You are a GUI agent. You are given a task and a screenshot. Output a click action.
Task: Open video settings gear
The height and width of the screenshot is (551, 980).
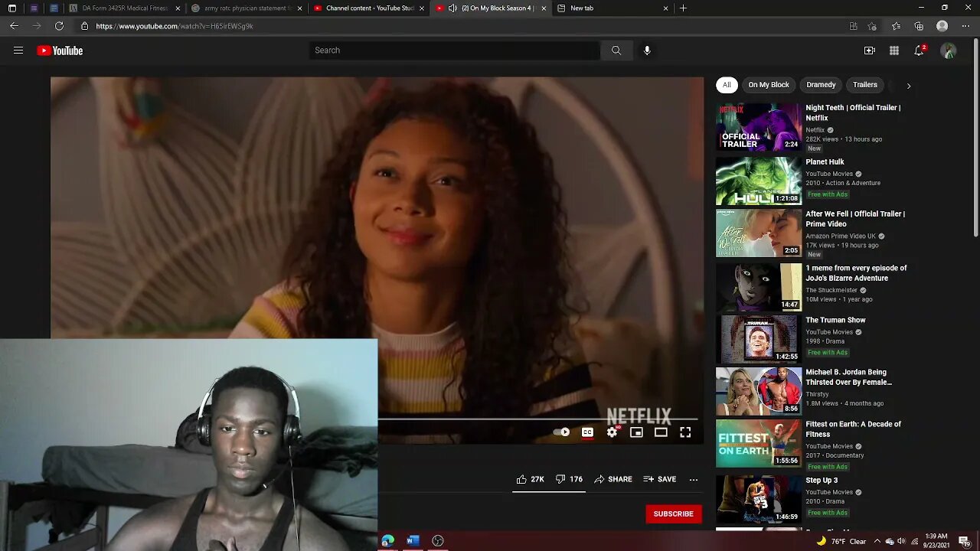point(612,432)
